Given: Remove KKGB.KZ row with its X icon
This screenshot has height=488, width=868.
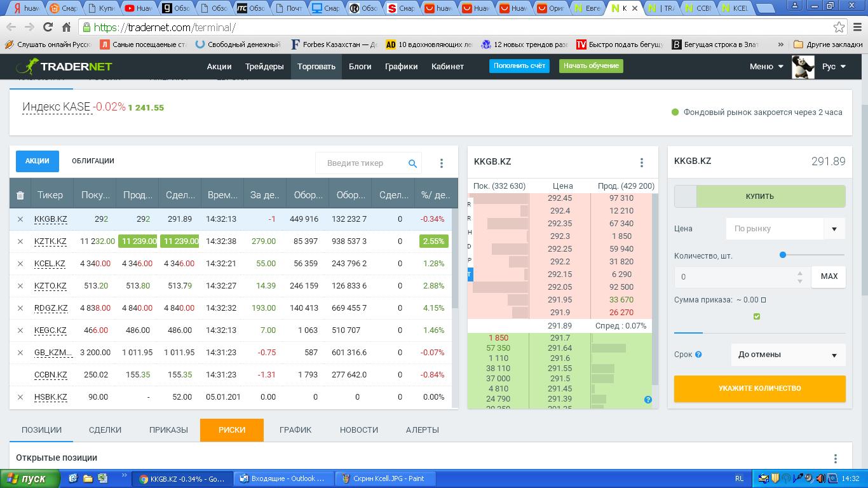Looking at the screenshot, I should point(20,219).
